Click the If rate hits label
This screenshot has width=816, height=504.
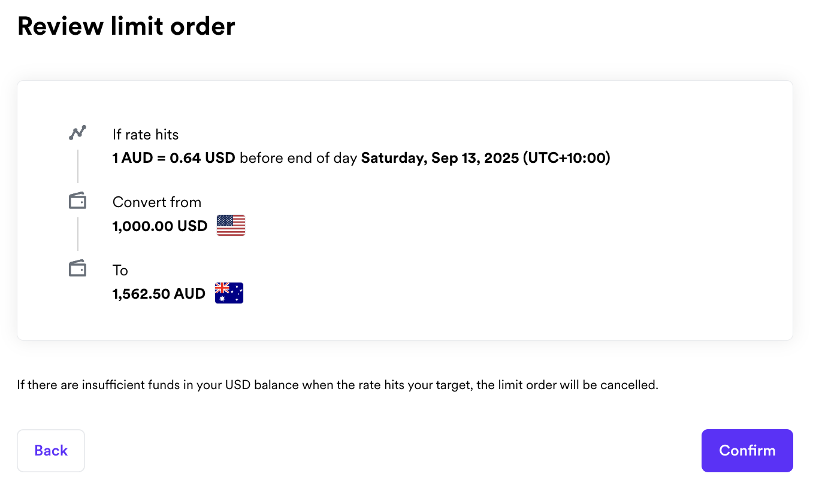(x=146, y=134)
